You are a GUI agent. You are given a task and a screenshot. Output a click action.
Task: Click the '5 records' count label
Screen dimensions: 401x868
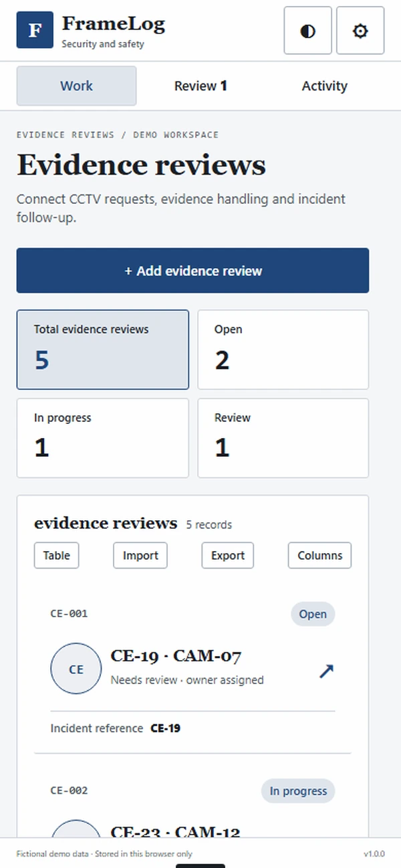pyautogui.click(x=209, y=525)
